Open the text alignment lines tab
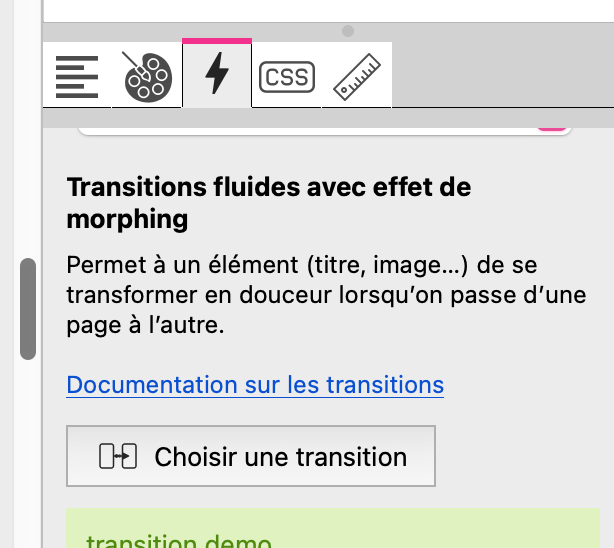 77,76
